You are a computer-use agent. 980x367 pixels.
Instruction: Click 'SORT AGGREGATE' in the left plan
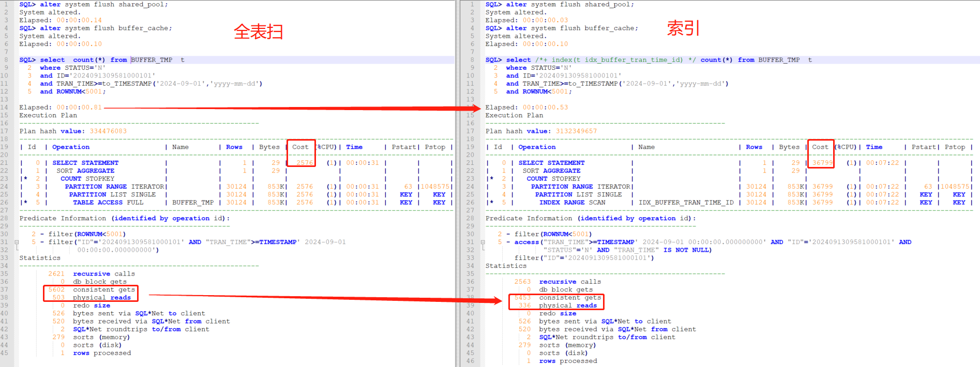pyautogui.click(x=85, y=171)
